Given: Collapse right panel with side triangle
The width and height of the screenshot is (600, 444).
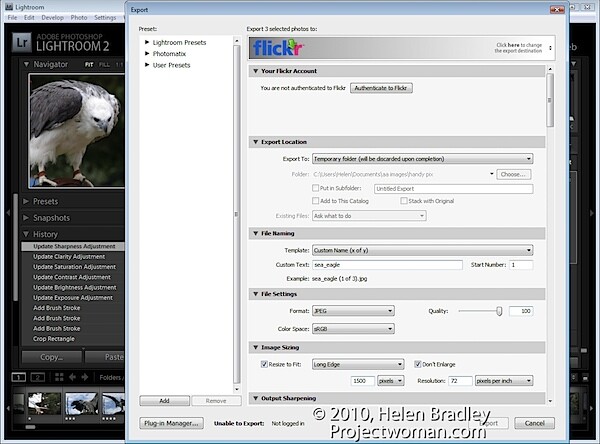Looking at the screenshot, I should coord(592,213).
